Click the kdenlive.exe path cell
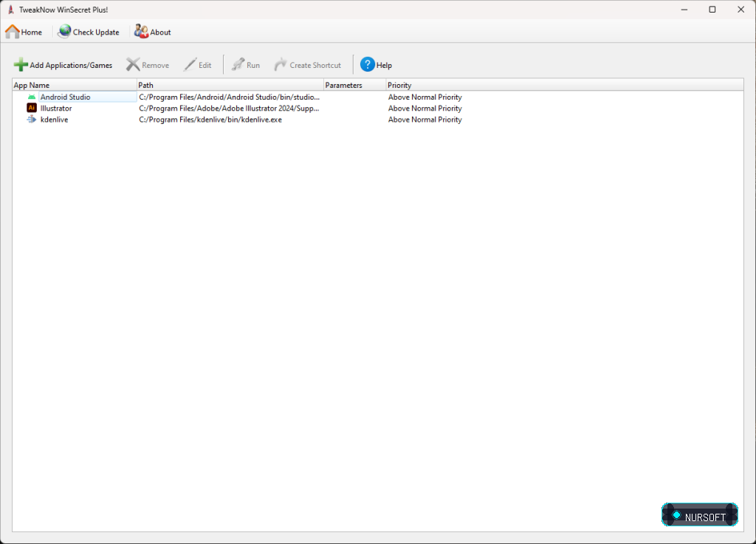 (x=210, y=120)
